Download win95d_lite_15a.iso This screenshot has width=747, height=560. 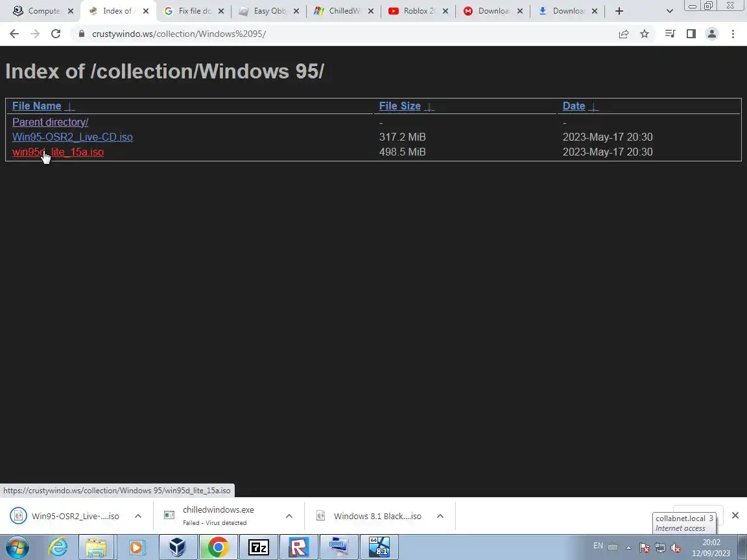[x=58, y=152]
